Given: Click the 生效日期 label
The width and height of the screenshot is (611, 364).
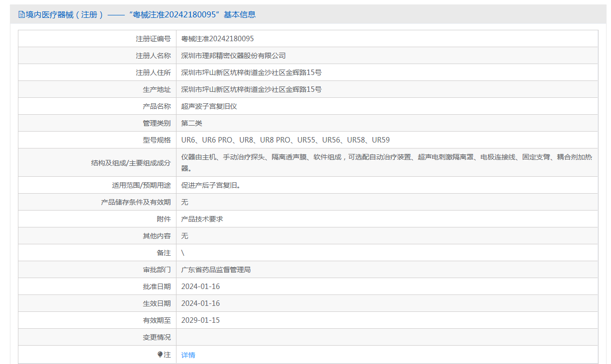Looking at the screenshot, I should pos(157,303).
